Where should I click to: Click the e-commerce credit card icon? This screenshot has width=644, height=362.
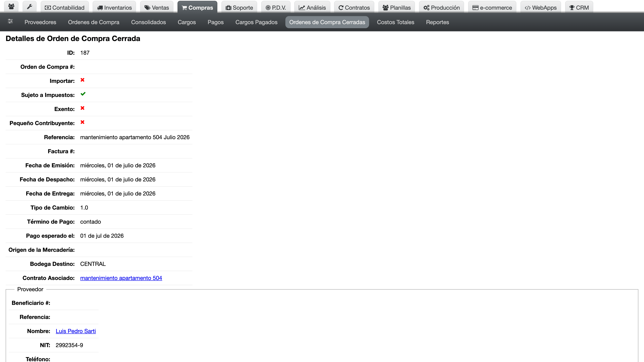(x=476, y=8)
